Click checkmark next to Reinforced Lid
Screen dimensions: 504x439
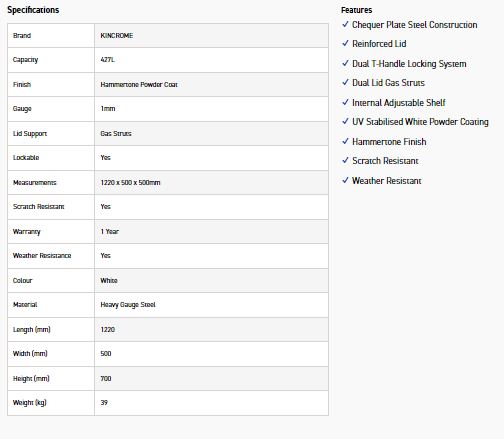click(345, 43)
